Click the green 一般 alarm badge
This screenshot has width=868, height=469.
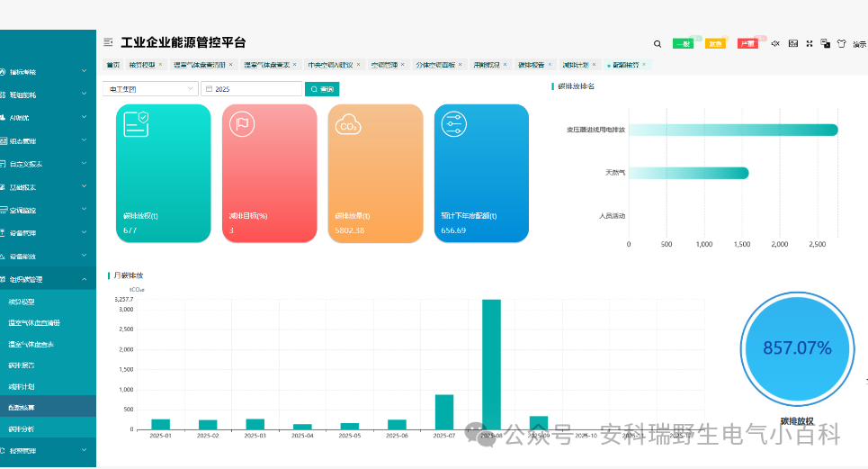pyautogui.click(x=683, y=44)
